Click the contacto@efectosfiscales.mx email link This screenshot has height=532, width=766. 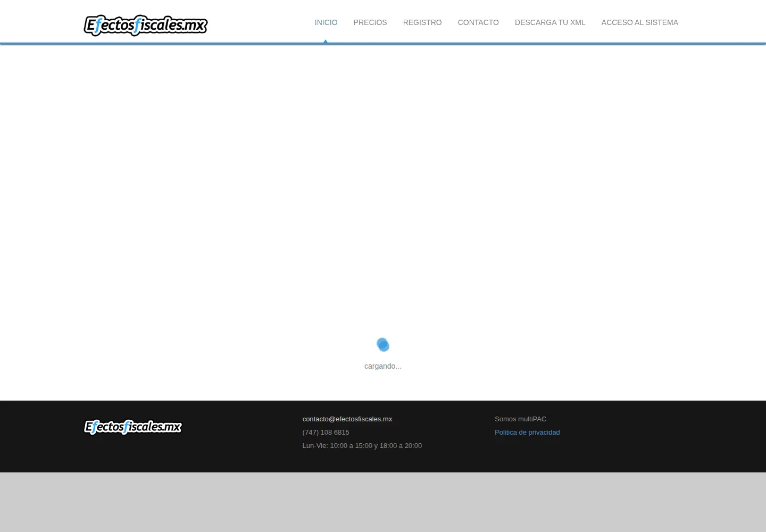(347, 419)
